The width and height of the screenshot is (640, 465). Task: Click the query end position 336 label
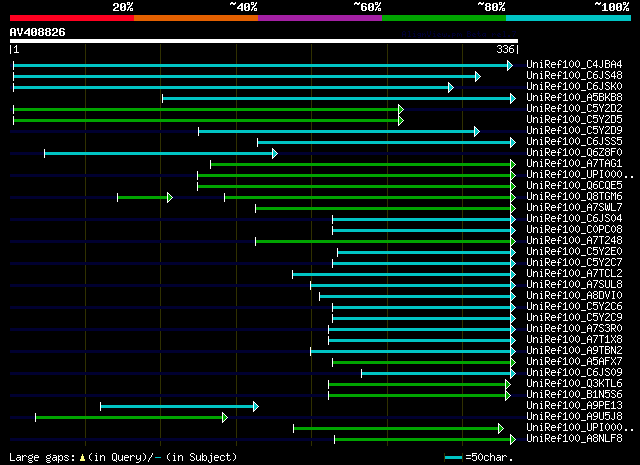[505, 49]
